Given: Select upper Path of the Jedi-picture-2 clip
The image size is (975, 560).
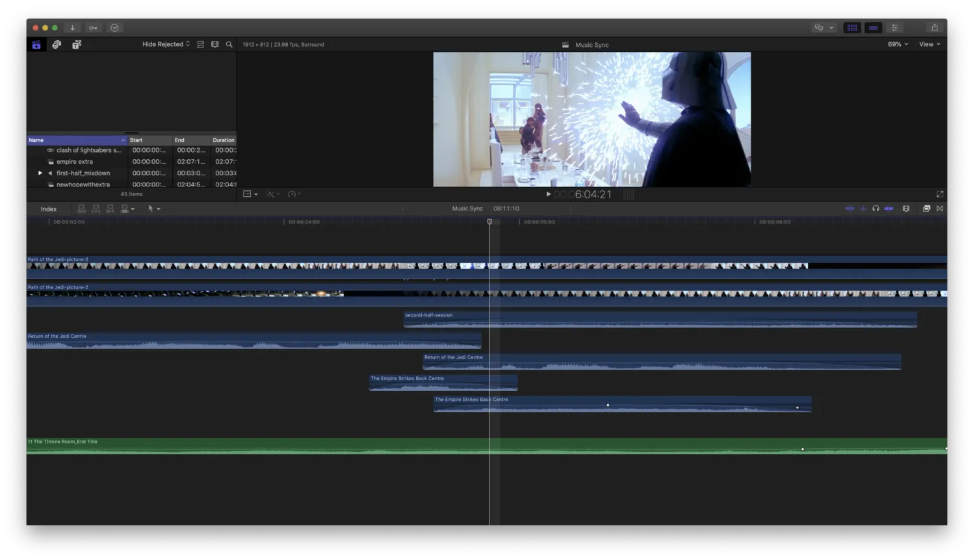Looking at the screenshot, I should (487, 267).
